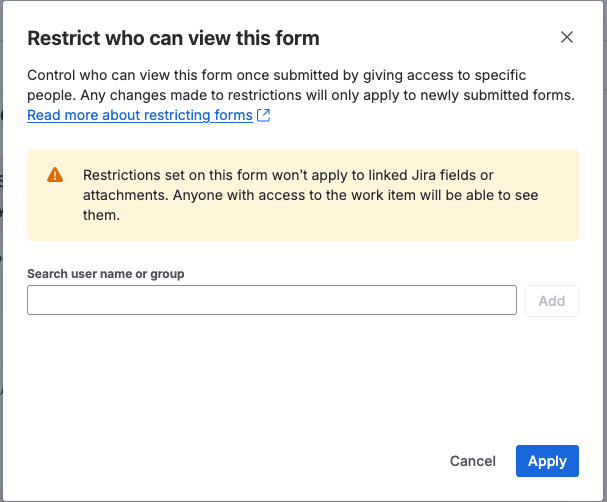Viewport: 607px width, 502px height.
Task: Click the orange warning triangle icon
Action: (x=55, y=175)
